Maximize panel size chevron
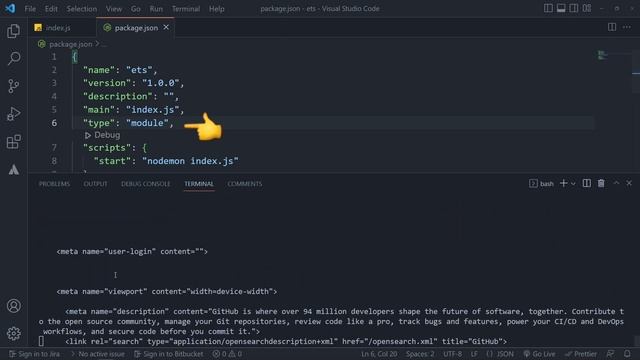The width and height of the screenshot is (640, 360). (x=616, y=183)
